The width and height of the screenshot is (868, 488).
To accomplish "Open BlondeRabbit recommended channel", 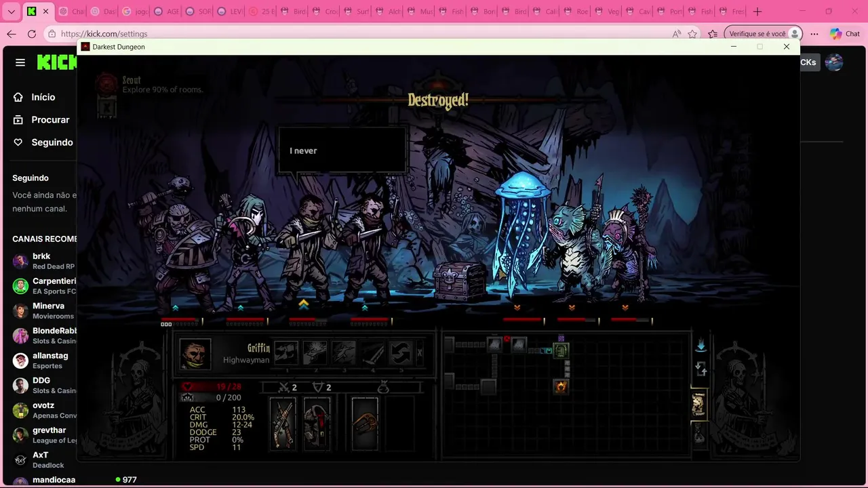I will (44, 335).
